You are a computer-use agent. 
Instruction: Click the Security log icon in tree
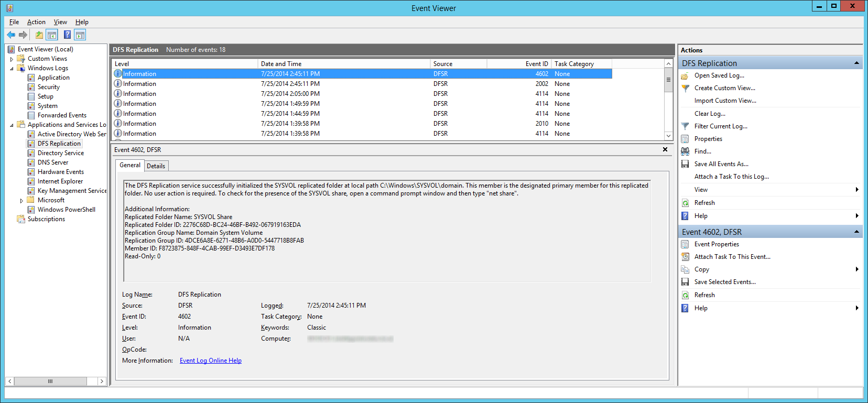(x=31, y=87)
